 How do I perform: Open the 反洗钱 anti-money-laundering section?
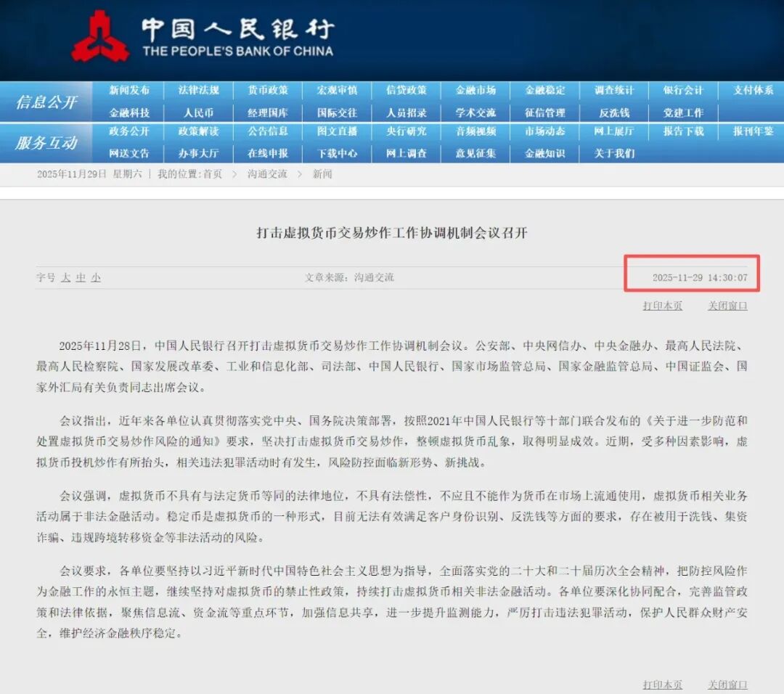[613, 112]
